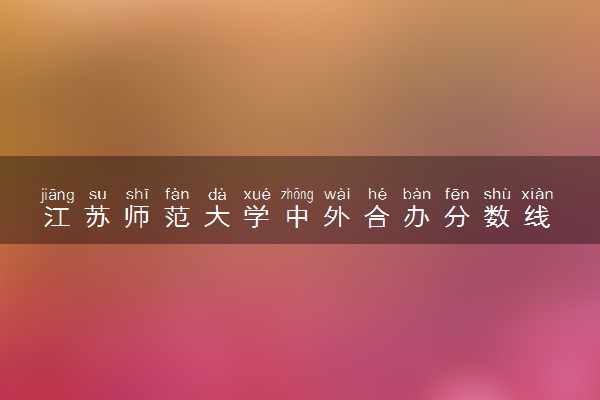The image size is (600, 400).
Task: Click the character 大 in the title
Action: tap(217, 217)
